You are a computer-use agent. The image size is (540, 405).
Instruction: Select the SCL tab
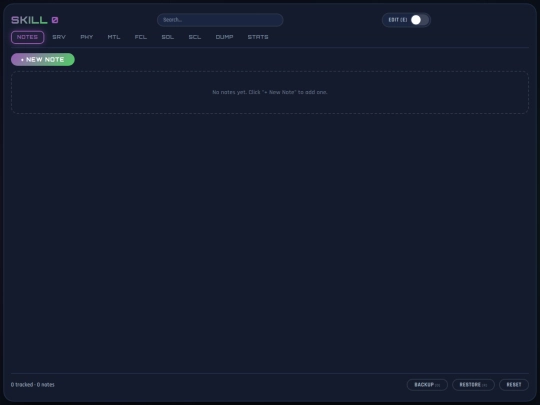(x=195, y=37)
